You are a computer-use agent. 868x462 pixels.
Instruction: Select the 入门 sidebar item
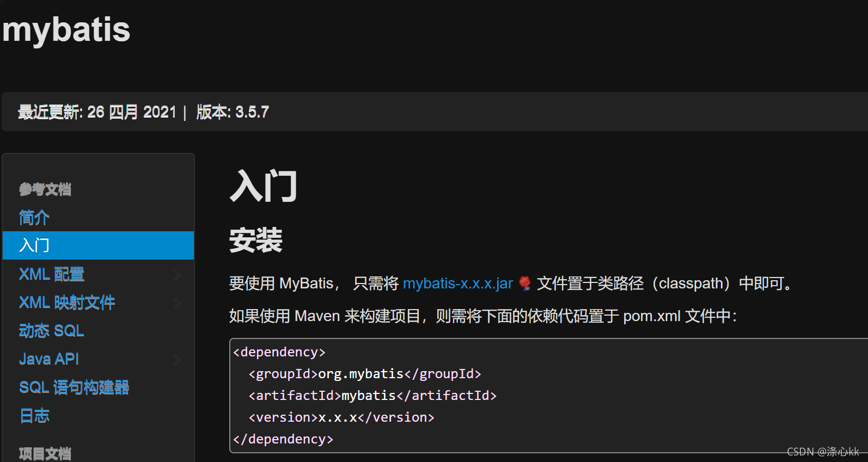tap(99, 245)
